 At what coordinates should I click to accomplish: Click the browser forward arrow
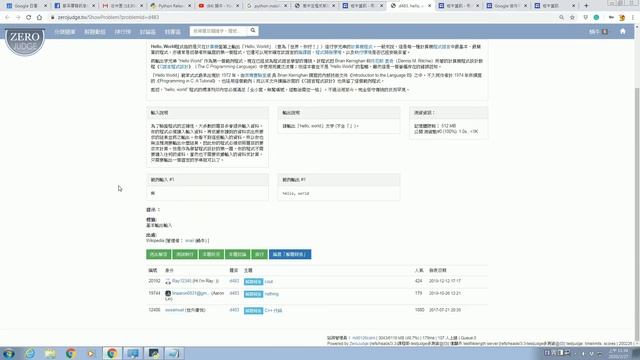tap(18, 18)
